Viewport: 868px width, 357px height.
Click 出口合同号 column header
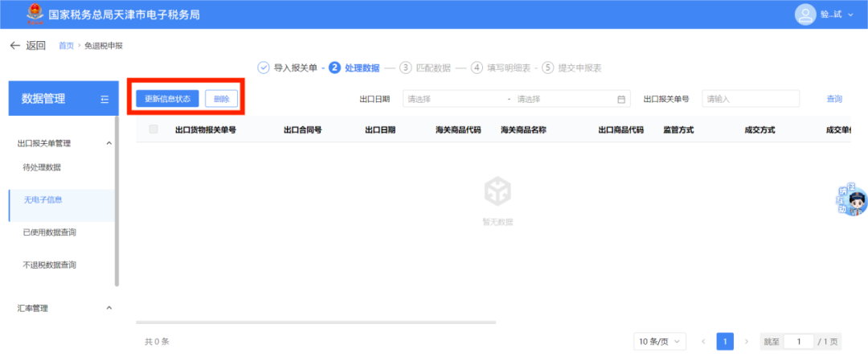pos(302,130)
